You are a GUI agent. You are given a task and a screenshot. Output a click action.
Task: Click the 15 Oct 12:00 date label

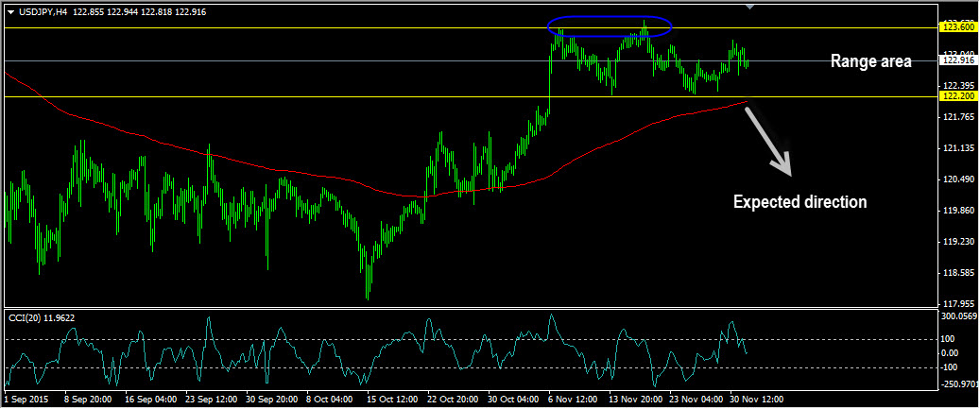(392, 399)
